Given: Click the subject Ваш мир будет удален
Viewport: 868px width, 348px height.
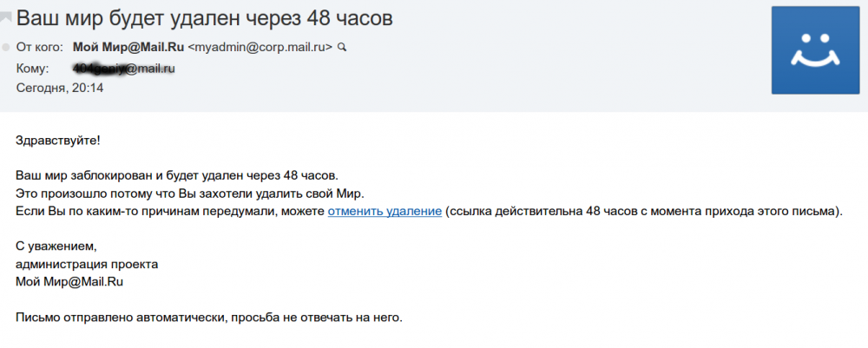Looking at the screenshot, I should pos(204,18).
